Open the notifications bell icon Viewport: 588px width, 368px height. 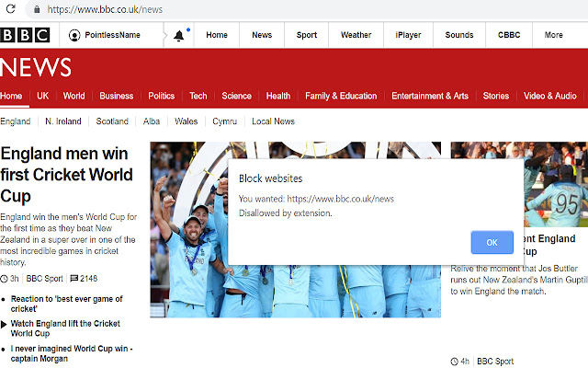[179, 35]
